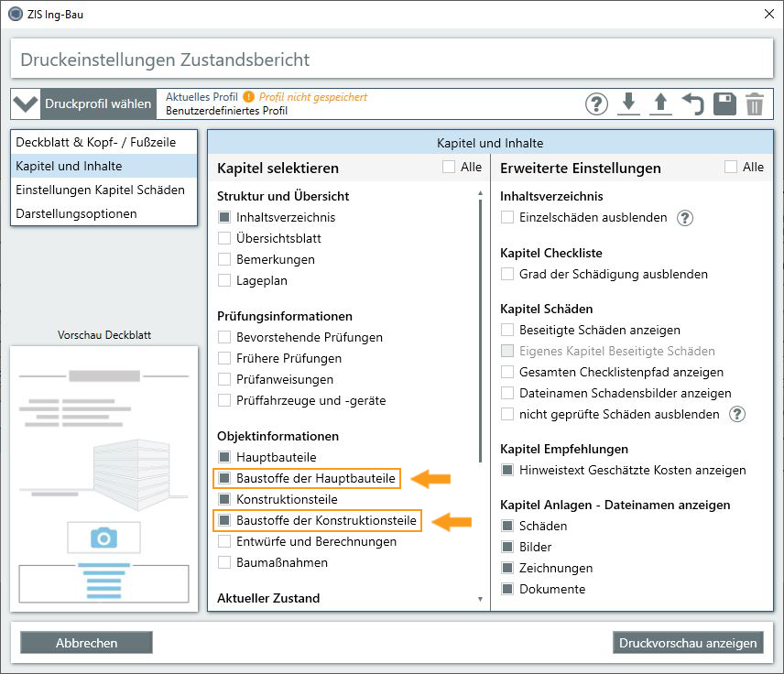Viewport: 784px width, 674px height.
Task: Delete the profile using the trash icon
Action: (x=754, y=104)
